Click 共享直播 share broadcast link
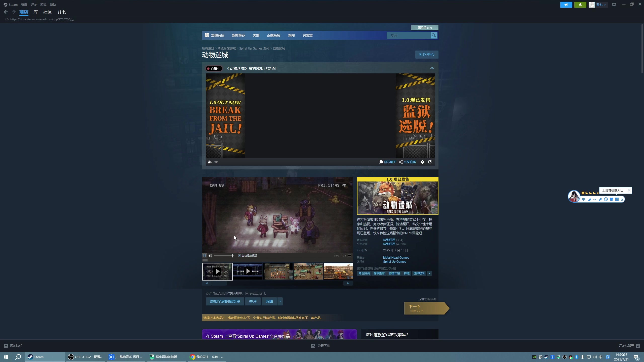644x362 pixels. [407, 162]
